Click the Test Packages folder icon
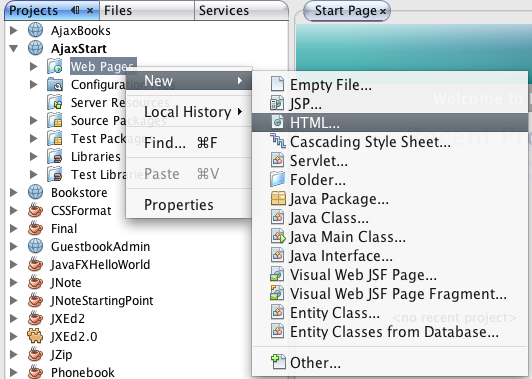The height and width of the screenshot is (379, 532). pos(55,138)
